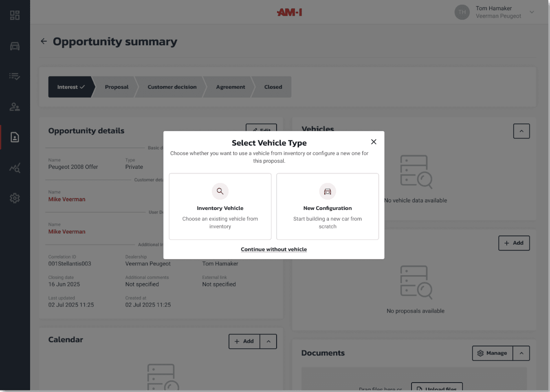Go back using the arrow beside Opportunity summary
This screenshot has height=392, width=550.
tap(44, 41)
